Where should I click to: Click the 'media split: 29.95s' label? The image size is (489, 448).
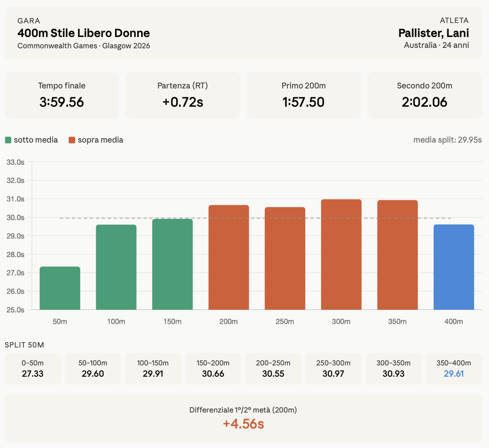[x=448, y=140]
